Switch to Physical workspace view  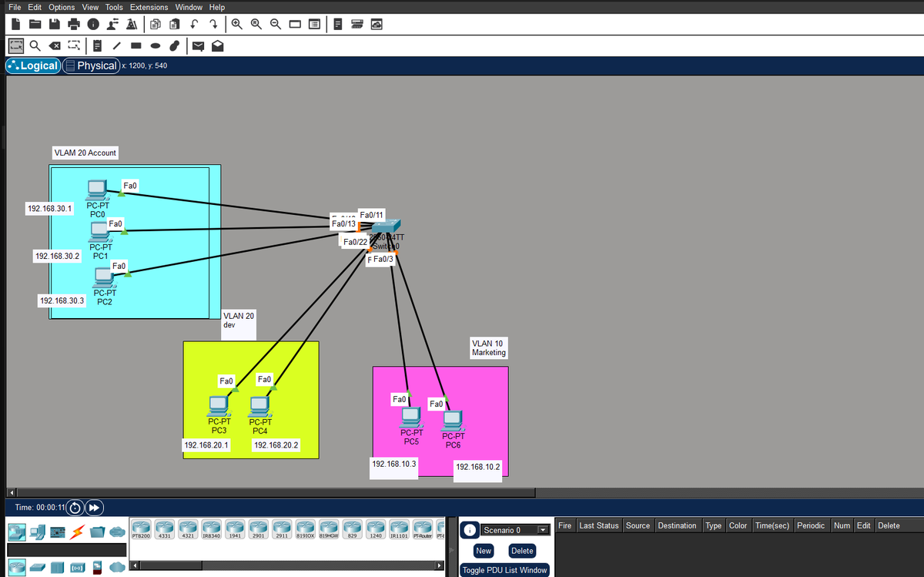(91, 65)
